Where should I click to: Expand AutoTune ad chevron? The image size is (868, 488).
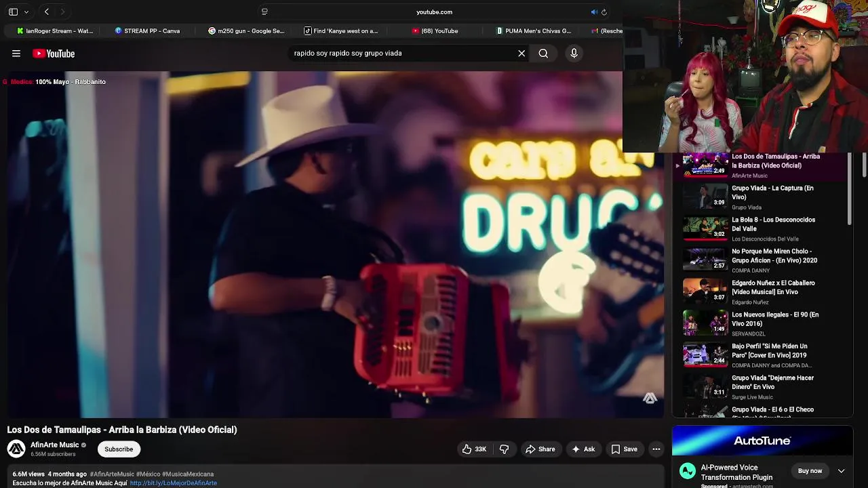click(x=841, y=471)
